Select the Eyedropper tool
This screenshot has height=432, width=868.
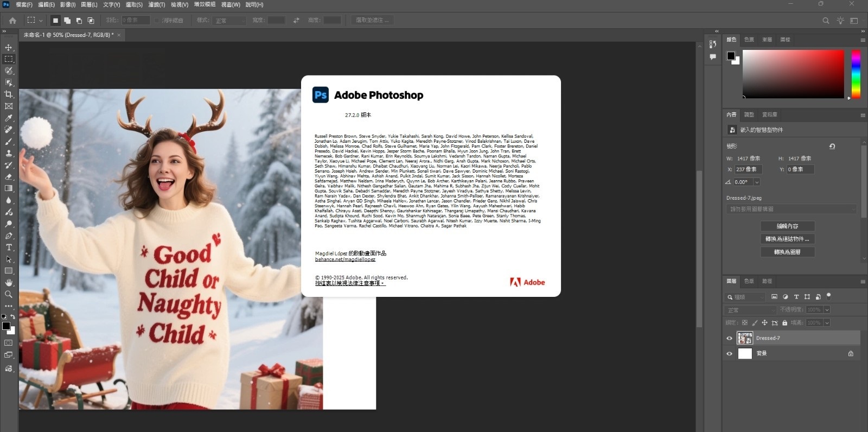pos(9,118)
